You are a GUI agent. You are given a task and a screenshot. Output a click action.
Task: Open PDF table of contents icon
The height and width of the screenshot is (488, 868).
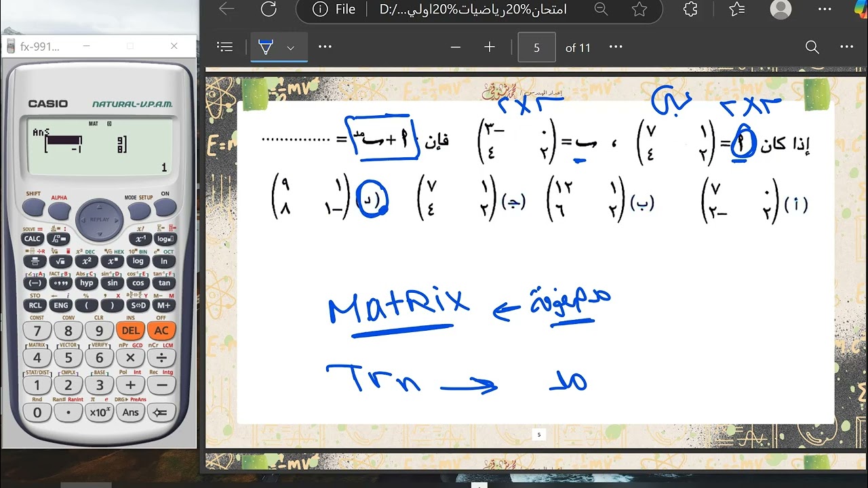tap(224, 47)
